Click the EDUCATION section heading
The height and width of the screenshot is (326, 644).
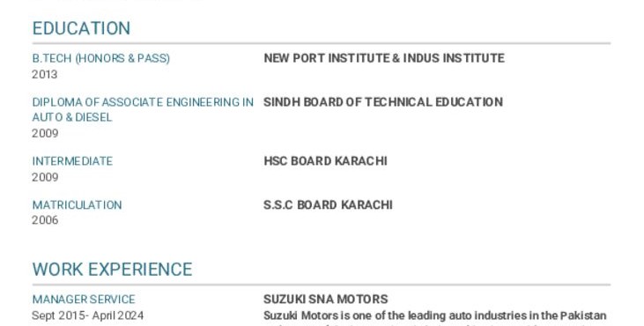81,28
